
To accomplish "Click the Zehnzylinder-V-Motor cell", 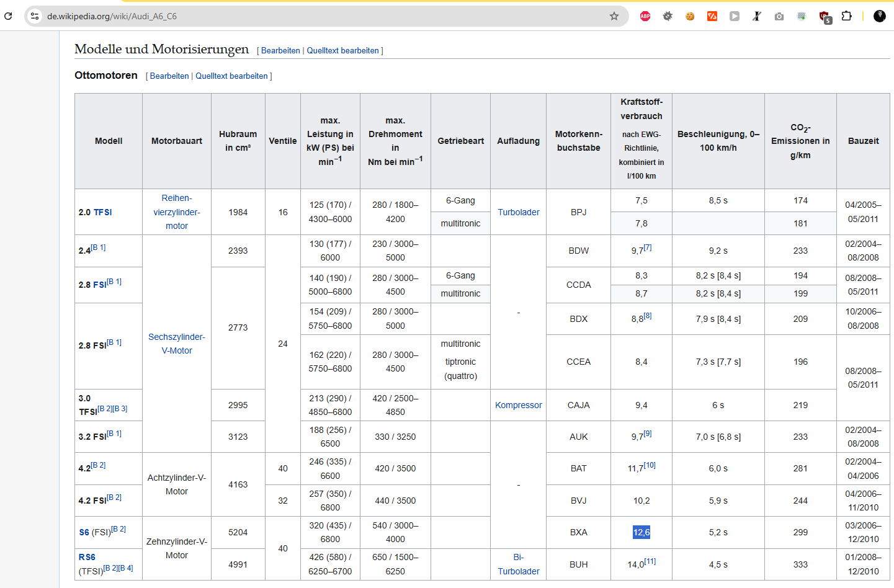I will (x=177, y=548).
